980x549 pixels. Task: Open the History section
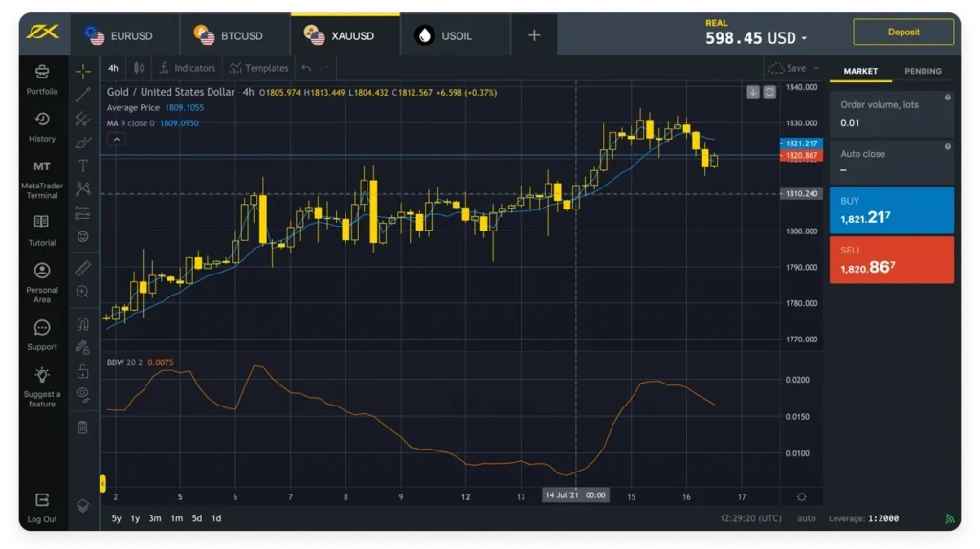click(x=42, y=127)
